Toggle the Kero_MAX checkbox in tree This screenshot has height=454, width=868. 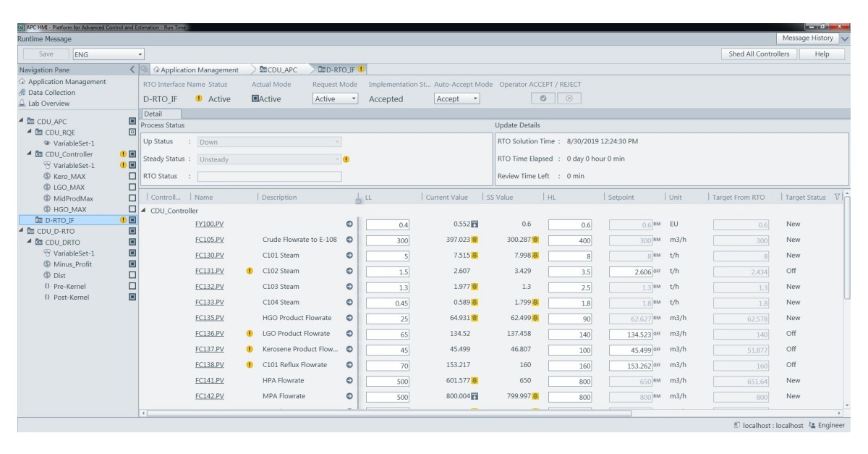(132, 176)
